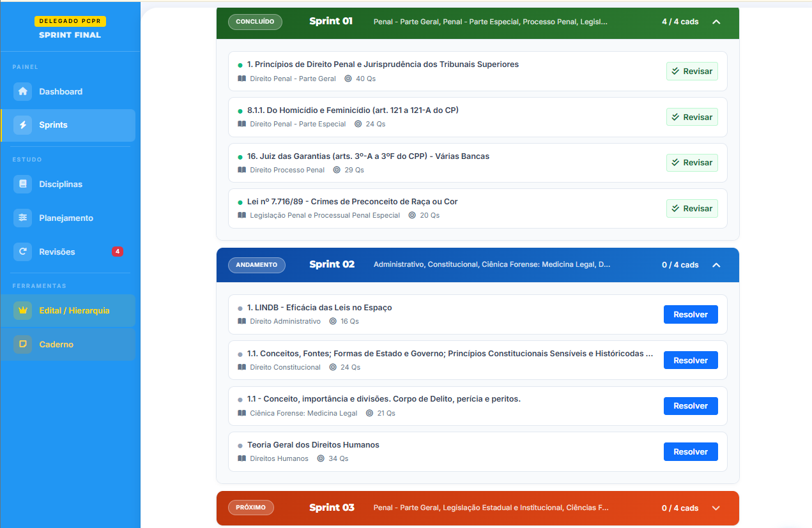The image size is (812, 528).
Task: Click the Planejamento sliders icon
Action: (x=23, y=218)
